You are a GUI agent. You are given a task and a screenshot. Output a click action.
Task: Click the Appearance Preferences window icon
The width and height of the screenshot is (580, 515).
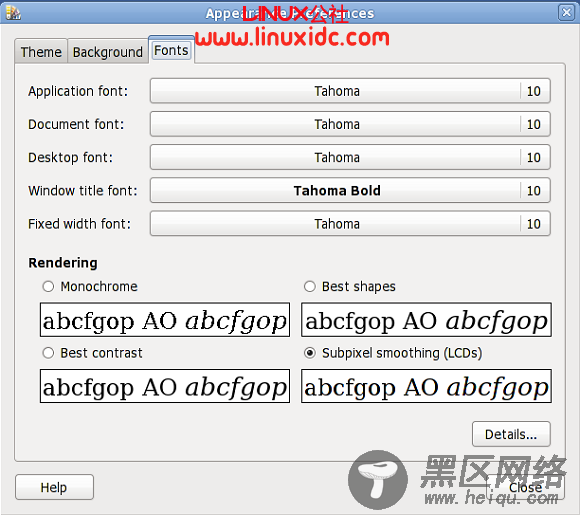(13, 13)
